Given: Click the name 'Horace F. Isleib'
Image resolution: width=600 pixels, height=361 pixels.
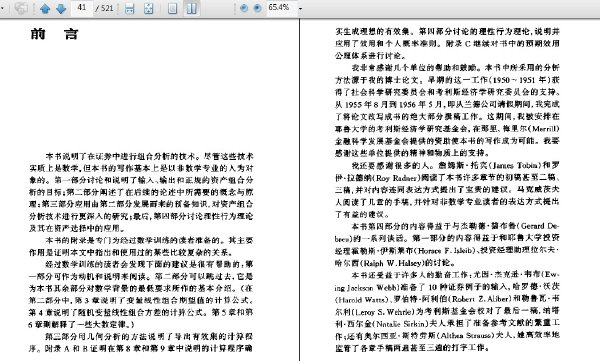Looking at the screenshot, I should [445, 250].
